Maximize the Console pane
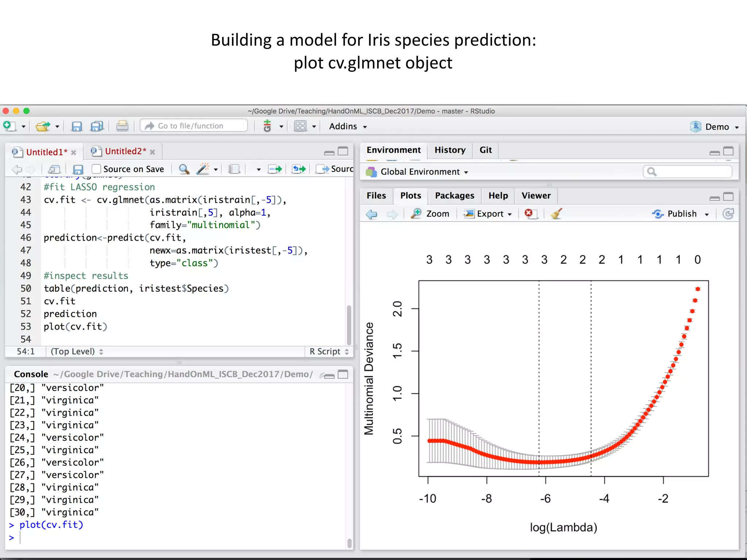 tap(343, 374)
